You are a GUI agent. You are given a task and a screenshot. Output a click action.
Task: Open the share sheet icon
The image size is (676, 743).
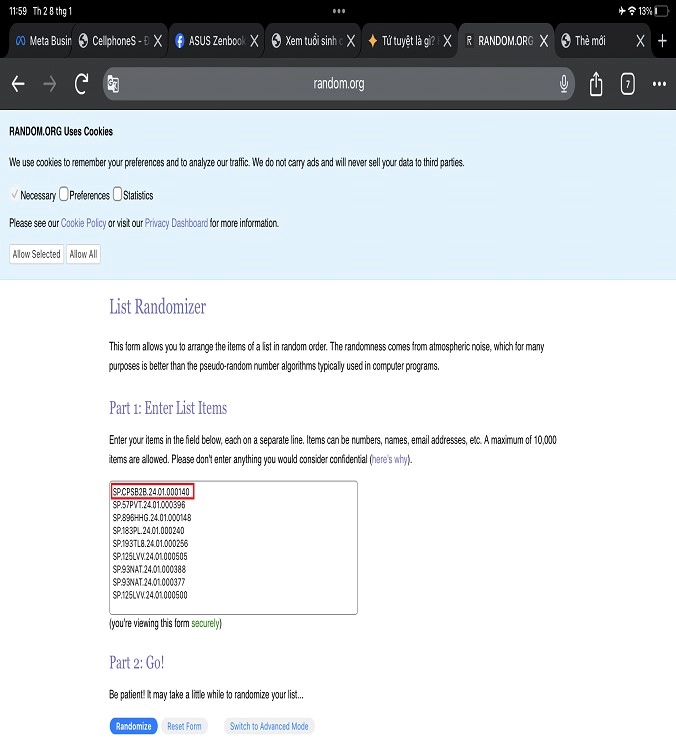pyautogui.click(x=596, y=84)
